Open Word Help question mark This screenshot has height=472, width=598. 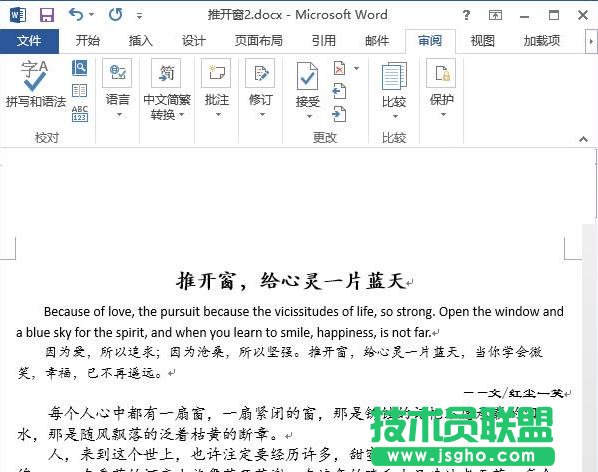click(x=466, y=15)
